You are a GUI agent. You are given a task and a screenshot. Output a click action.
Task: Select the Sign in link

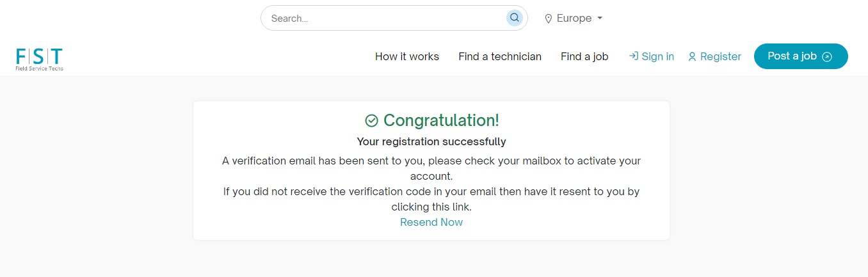[657, 56]
